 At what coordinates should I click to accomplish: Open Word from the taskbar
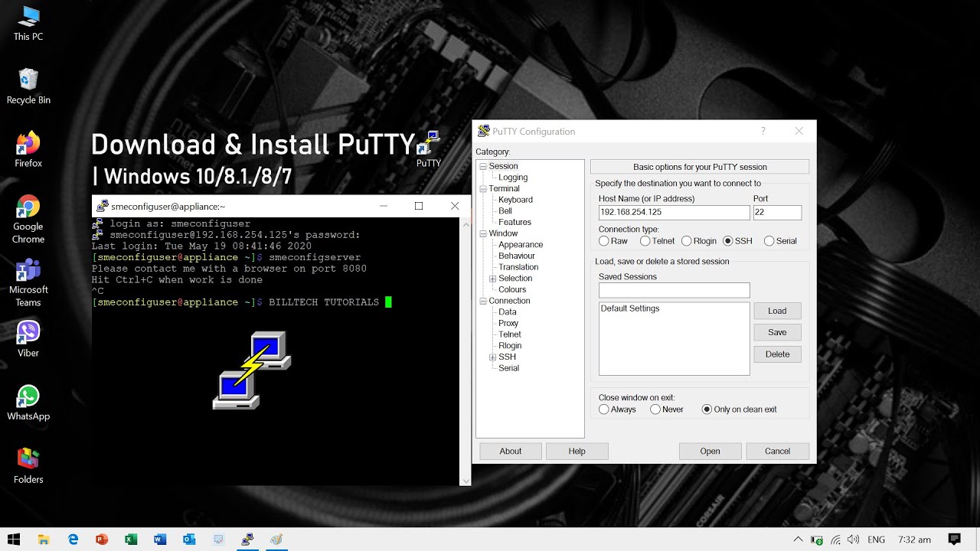[x=160, y=540]
